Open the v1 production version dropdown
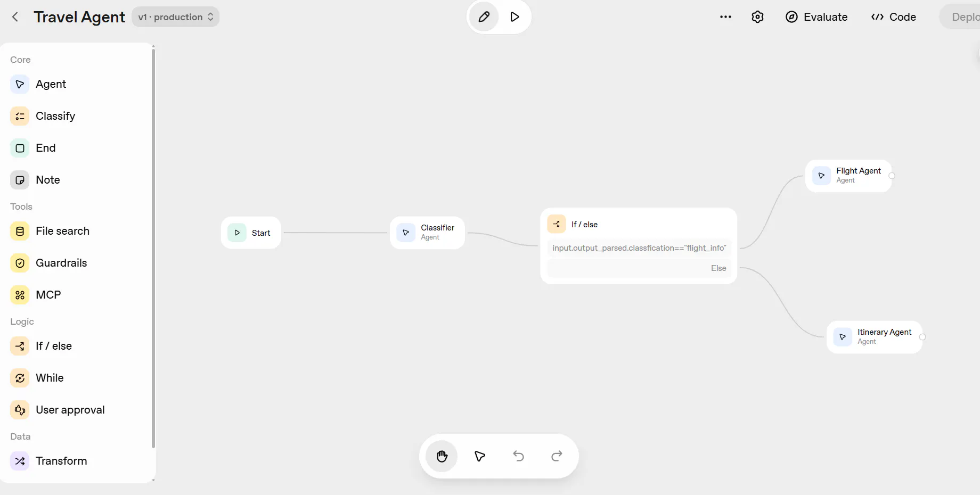Screen dimensions: 980x495 tap(175, 17)
